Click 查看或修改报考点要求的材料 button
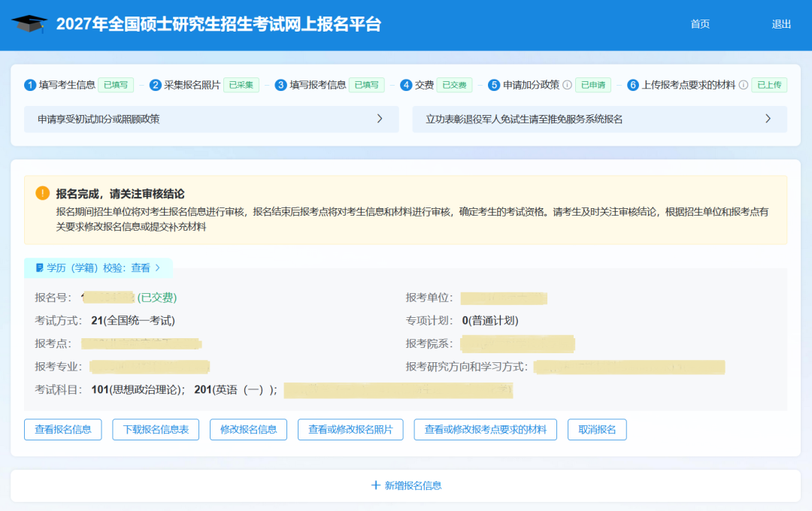This screenshot has height=511, width=812. [486, 430]
